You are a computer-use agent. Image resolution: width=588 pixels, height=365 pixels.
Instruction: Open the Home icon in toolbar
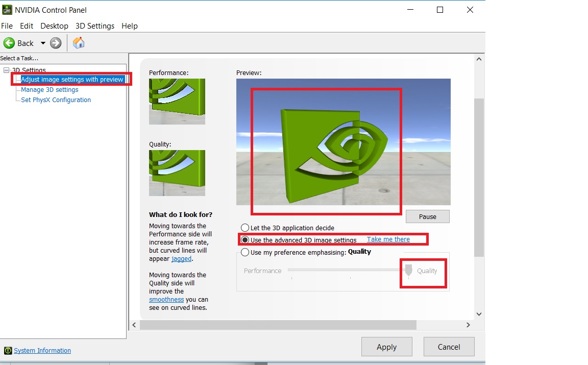(79, 43)
